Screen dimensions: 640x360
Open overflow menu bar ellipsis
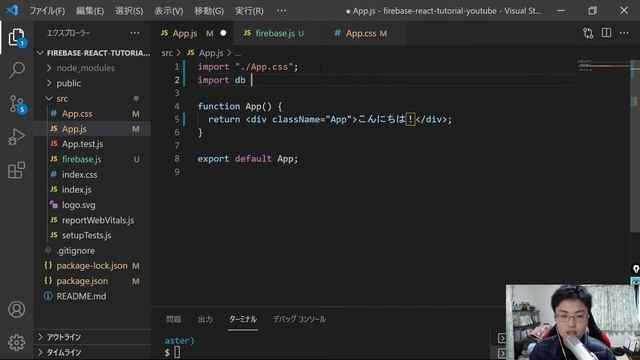(x=281, y=11)
